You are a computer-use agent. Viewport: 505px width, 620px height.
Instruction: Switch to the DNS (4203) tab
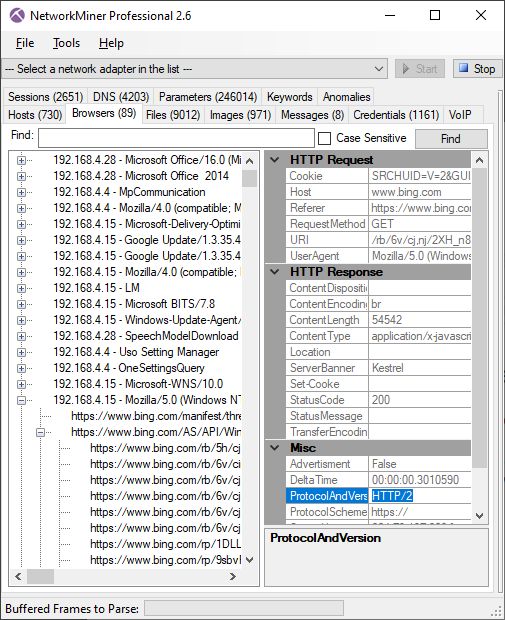(x=121, y=97)
